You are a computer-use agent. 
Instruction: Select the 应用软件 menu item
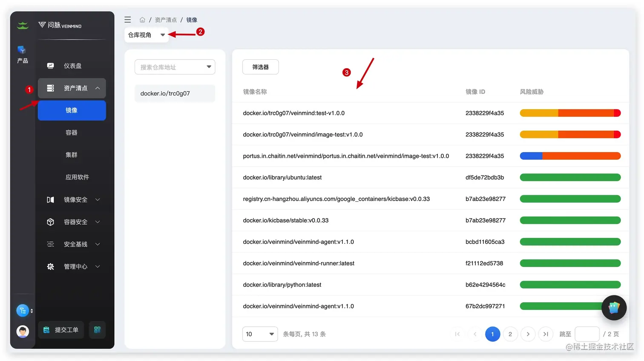(x=77, y=177)
